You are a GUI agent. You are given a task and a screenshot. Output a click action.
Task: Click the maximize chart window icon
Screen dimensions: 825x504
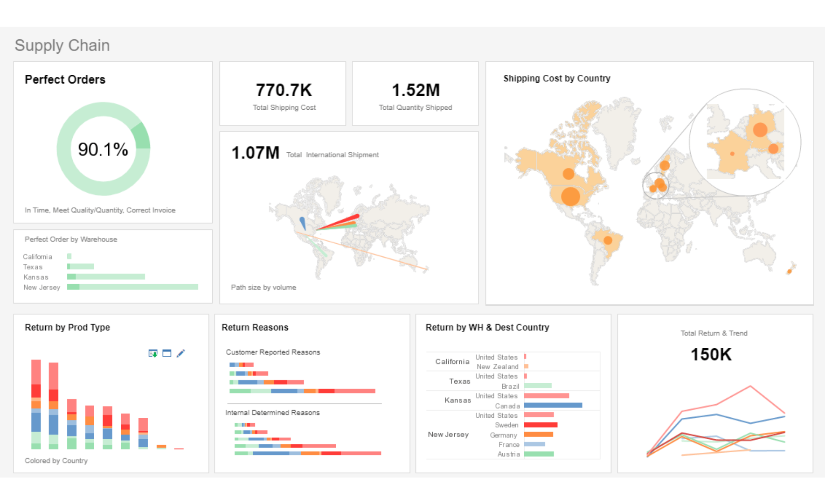click(167, 353)
